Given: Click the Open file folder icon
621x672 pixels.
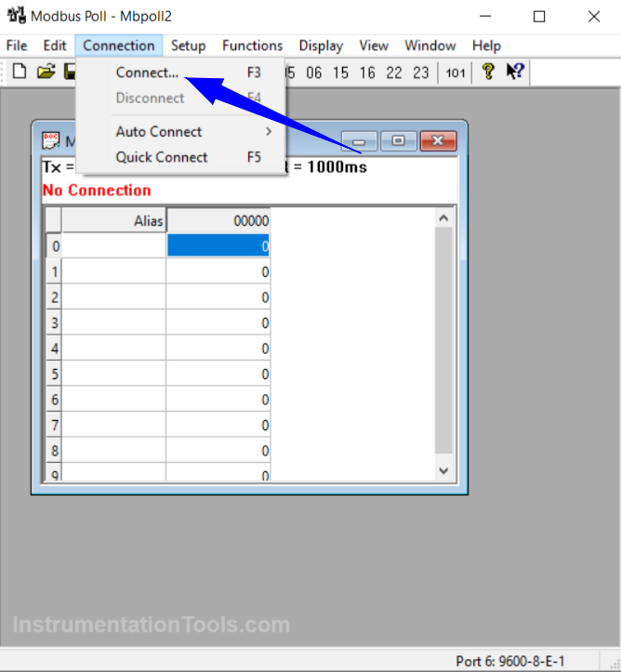Looking at the screenshot, I should coord(46,72).
